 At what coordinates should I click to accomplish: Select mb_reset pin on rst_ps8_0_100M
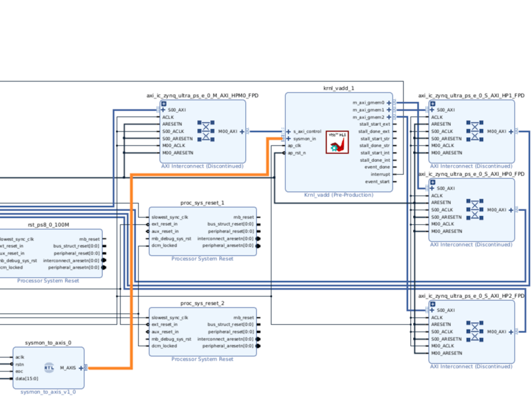pyautogui.click(x=89, y=239)
